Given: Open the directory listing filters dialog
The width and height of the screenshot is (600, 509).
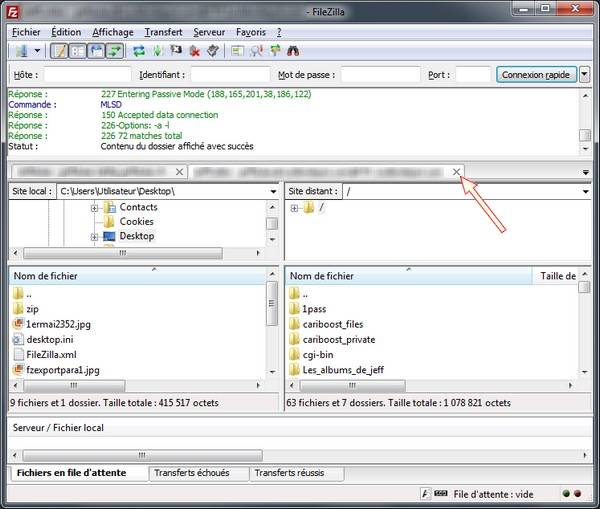Looking at the screenshot, I should (238, 51).
